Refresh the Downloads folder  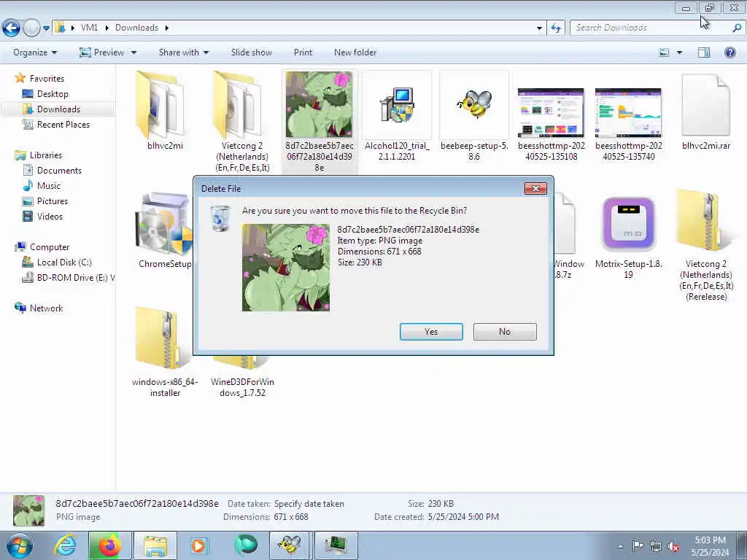point(556,28)
